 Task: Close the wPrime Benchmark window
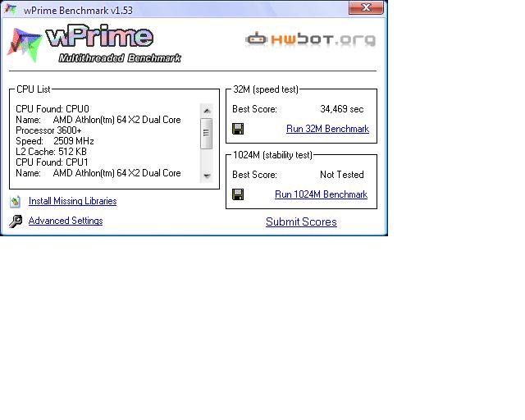pos(366,7)
